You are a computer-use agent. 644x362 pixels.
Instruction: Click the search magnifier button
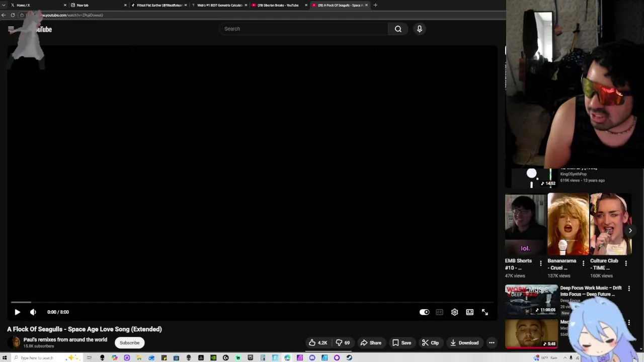pos(398,29)
